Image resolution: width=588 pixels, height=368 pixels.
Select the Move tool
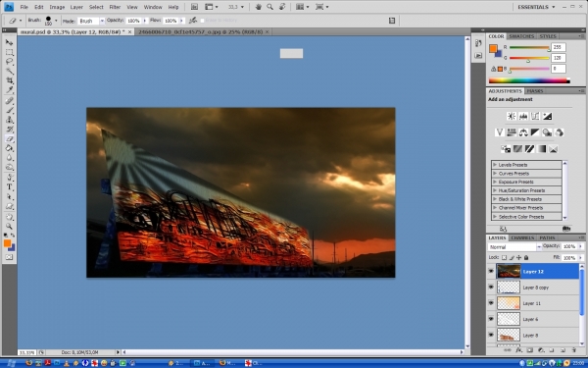[x=10, y=42]
